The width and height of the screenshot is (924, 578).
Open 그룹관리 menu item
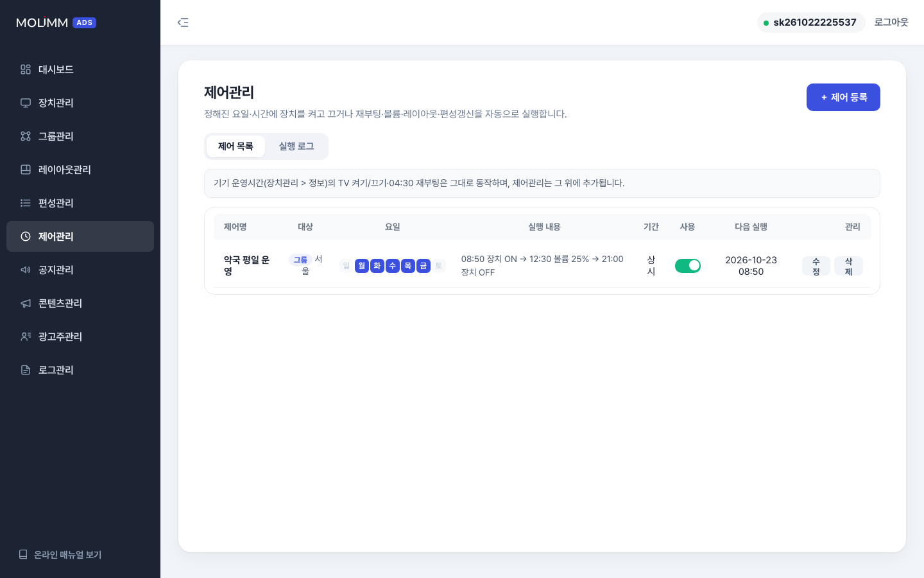tap(80, 136)
